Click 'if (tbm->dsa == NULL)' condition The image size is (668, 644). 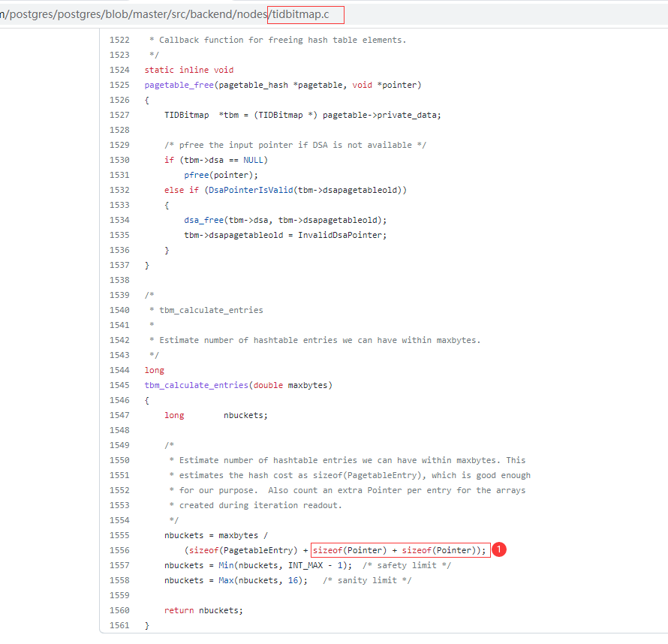216,160
